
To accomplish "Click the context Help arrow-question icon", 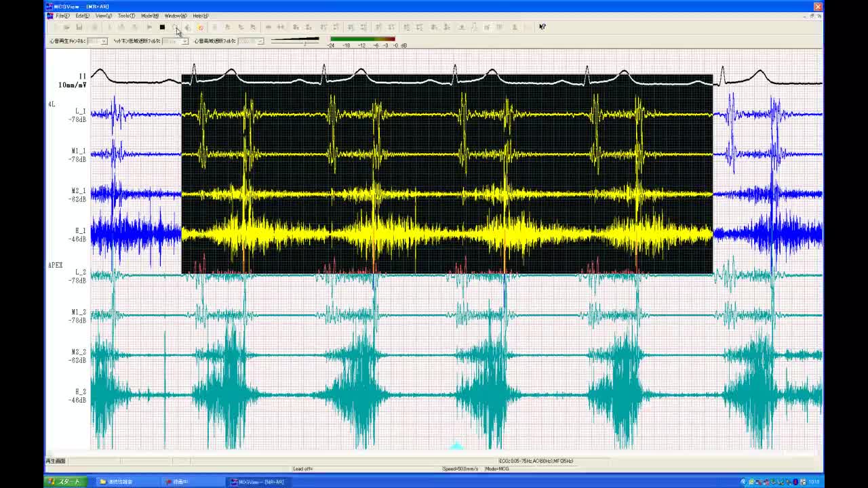I will point(542,27).
